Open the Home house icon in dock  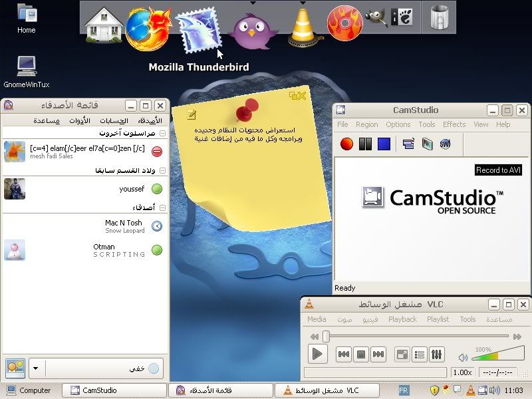104,25
